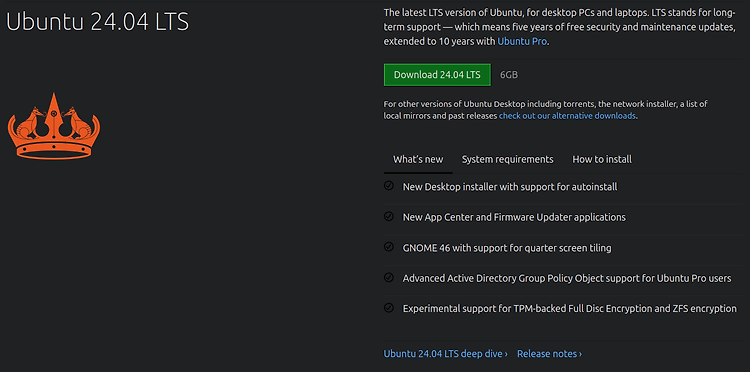Open check out our alternative downloads link
The height and width of the screenshot is (372, 750).
click(567, 116)
